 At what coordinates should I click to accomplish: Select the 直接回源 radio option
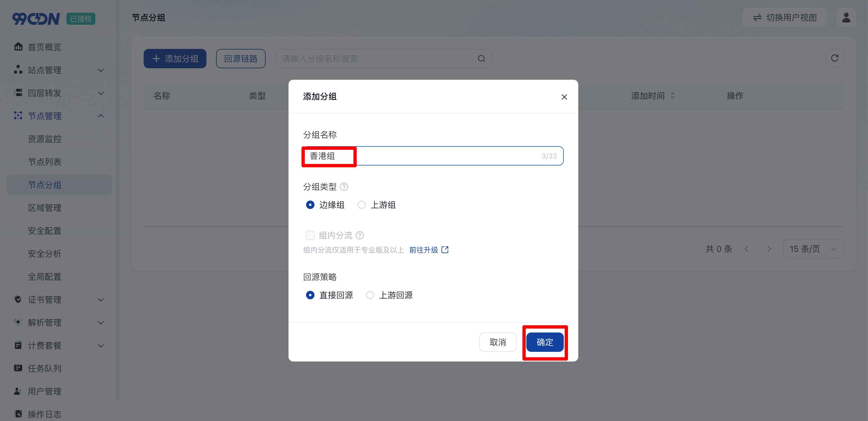310,295
